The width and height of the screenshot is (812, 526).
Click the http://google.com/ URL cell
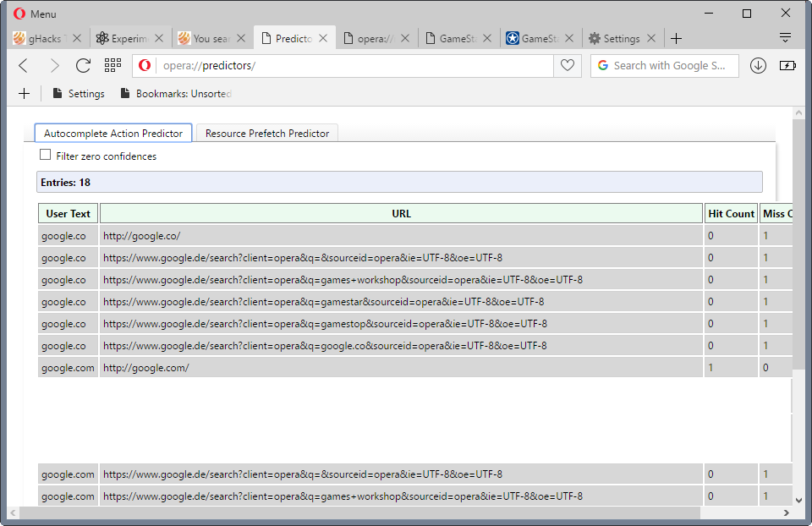coord(401,368)
